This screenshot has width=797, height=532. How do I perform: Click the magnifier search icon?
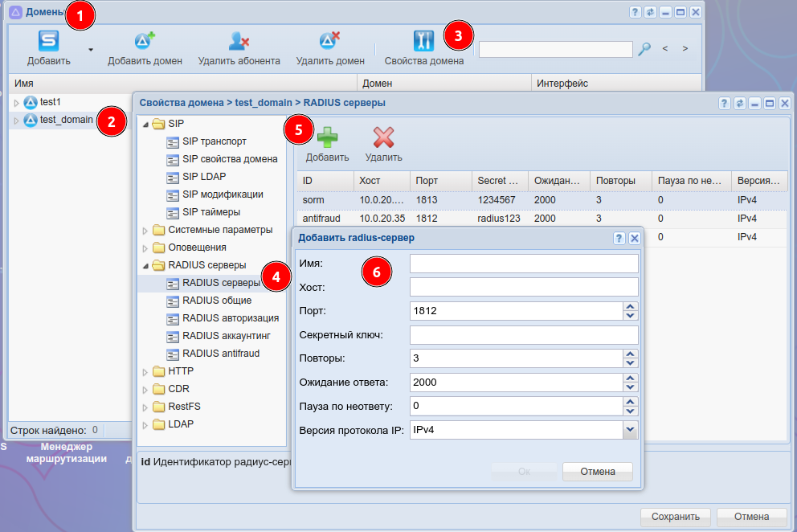[644, 49]
